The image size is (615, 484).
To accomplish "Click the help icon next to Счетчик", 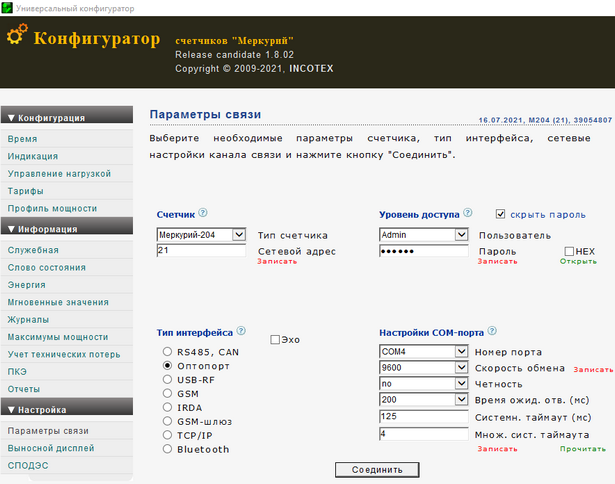I will pyautogui.click(x=202, y=213).
